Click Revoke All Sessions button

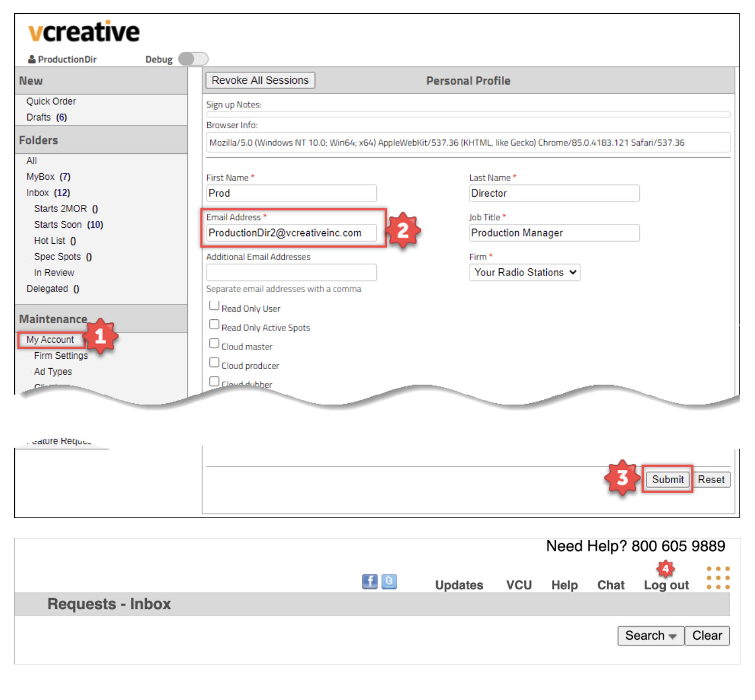click(x=260, y=81)
